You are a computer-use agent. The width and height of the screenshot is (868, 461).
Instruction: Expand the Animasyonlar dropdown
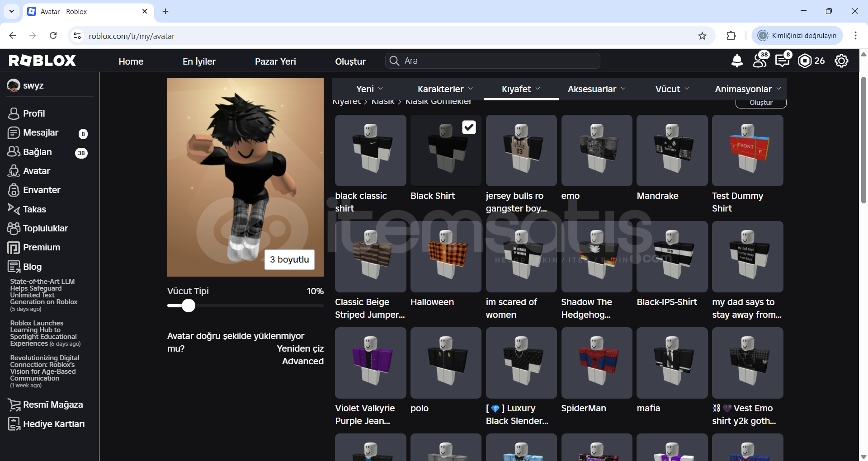(x=748, y=89)
